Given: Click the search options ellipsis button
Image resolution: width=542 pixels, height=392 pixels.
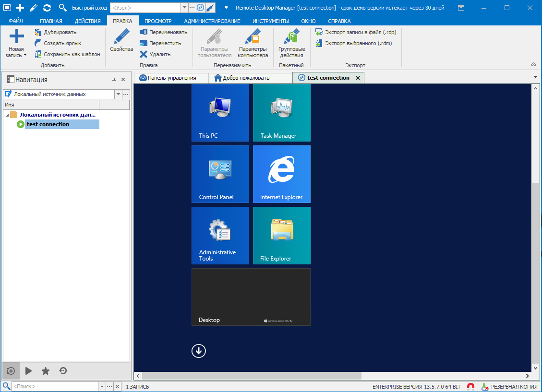Looking at the screenshot, I should pos(109,387).
